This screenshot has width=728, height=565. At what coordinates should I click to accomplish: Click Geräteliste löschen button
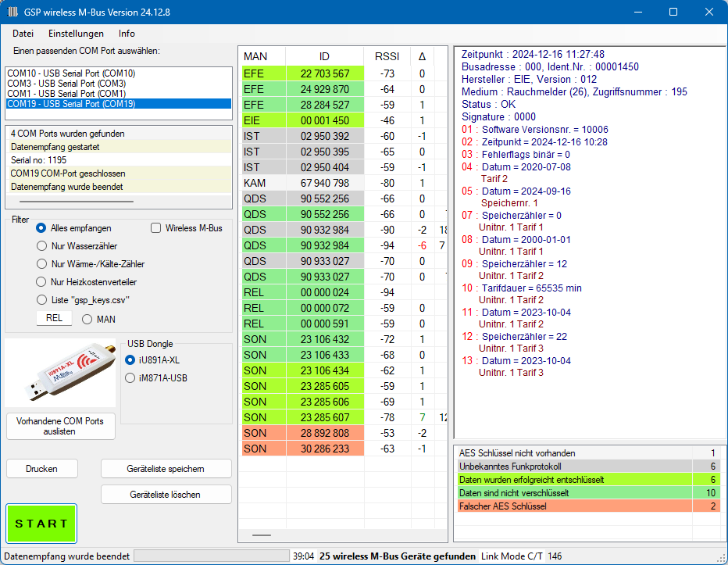click(166, 495)
